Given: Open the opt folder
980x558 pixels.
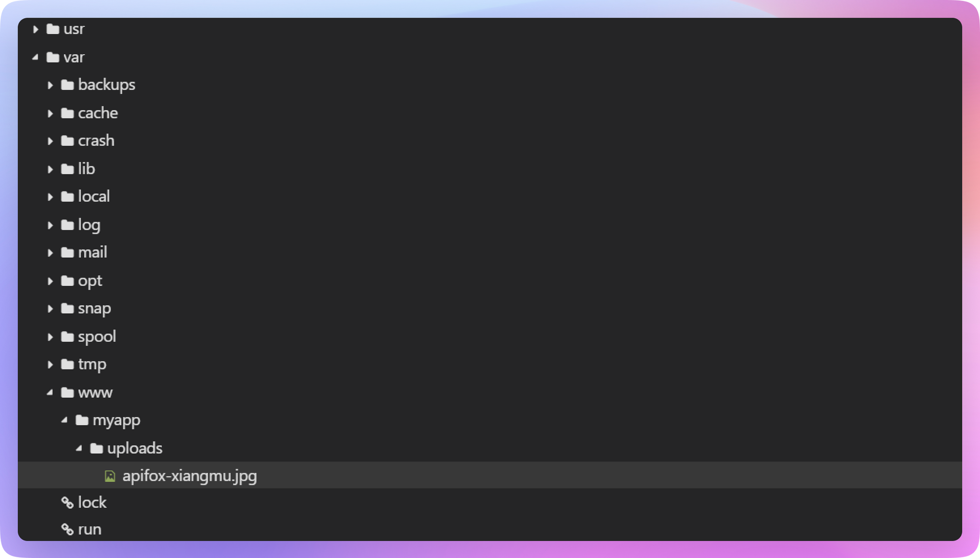Looking at the screenshot, I should pos(90,280).
